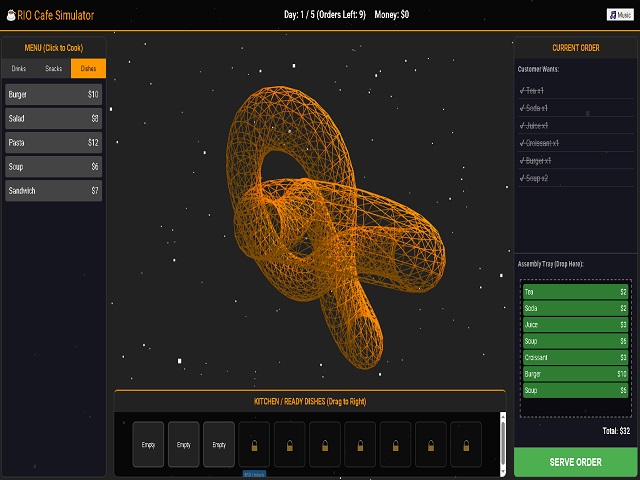This screenshot has width=640, height=480.
Task: Click the SERVE ORDER button
Action: click(x=575, y=462)
